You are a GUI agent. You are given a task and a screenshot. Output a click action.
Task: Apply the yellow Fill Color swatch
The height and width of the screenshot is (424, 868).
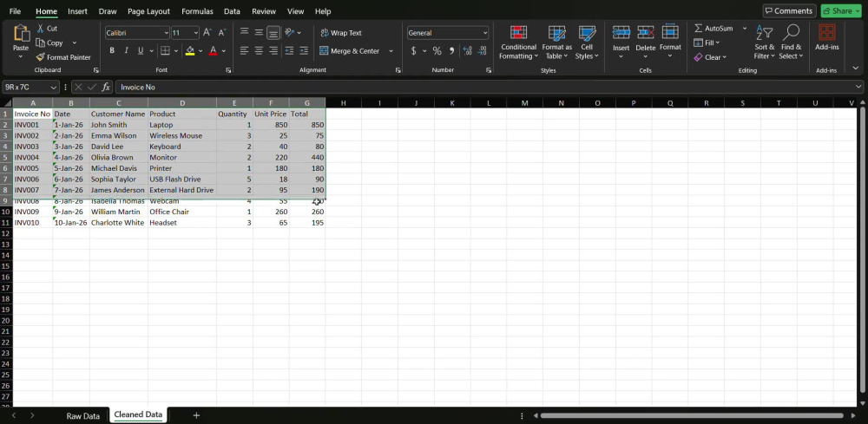190,51
